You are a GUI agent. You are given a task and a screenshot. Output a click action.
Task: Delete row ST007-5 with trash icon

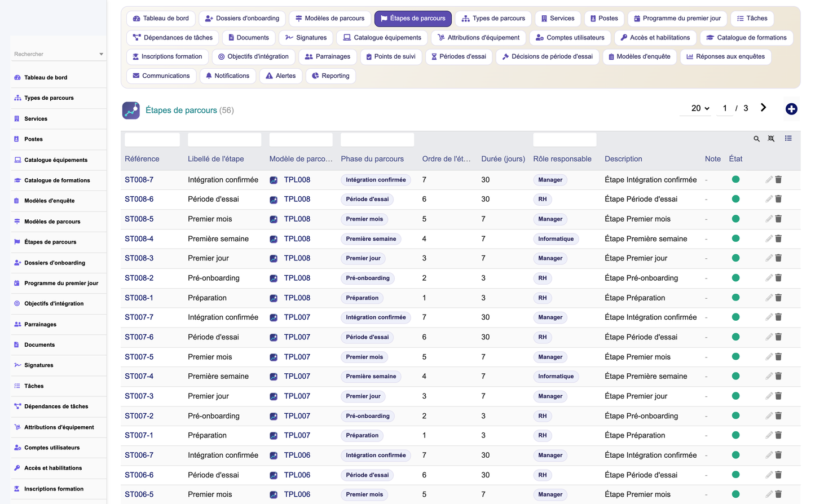point(778,357)
